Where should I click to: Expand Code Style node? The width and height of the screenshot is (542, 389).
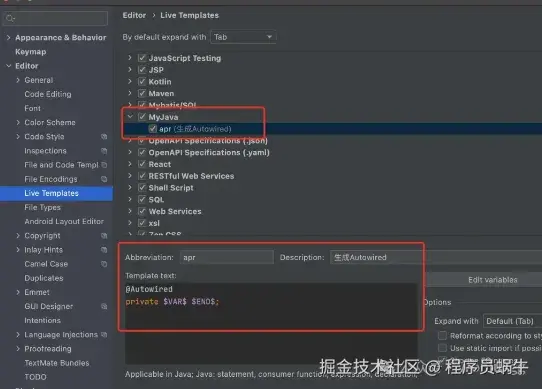pyautogui.click(x=18, y=137)
